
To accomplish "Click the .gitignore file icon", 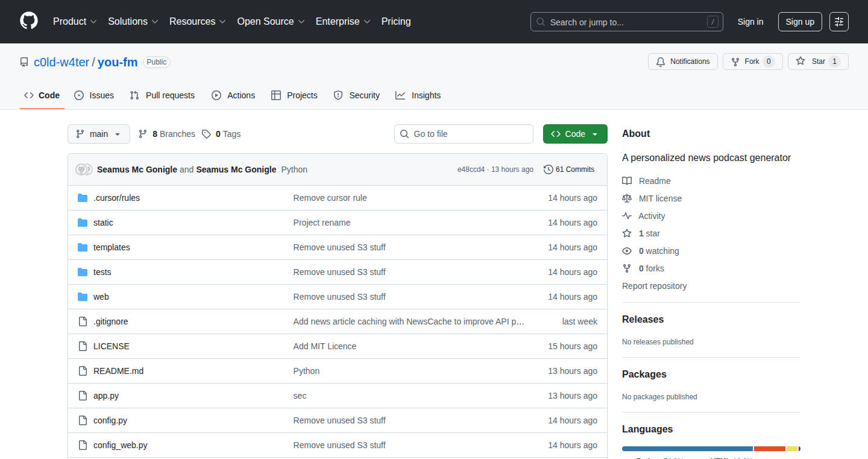I will (83, 321).
